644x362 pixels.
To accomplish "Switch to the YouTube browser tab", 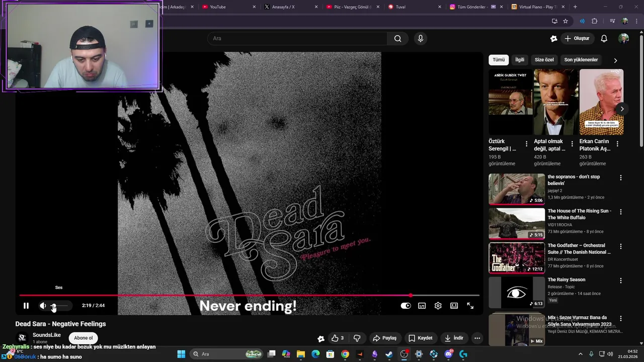I will point(229,7).
